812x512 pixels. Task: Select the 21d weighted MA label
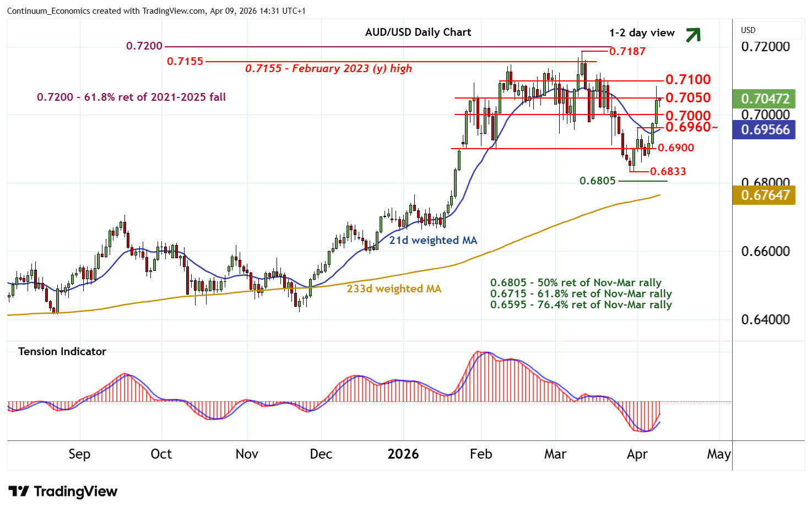coord(433,241)
